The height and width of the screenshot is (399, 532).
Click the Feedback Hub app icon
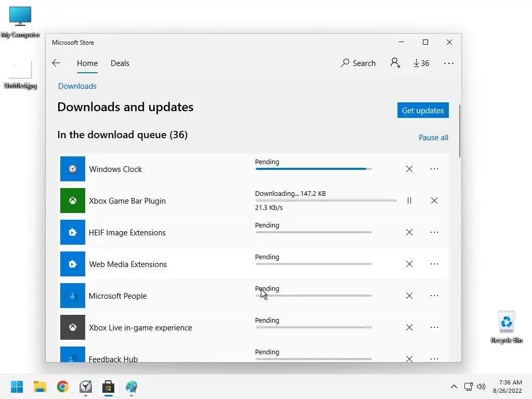(x=73, y=354)
